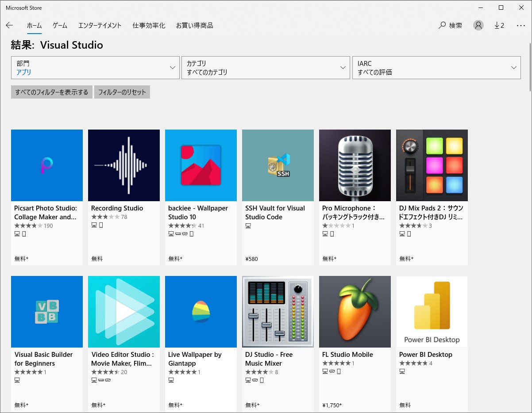Click the DJ Mix Pads 2 tile
This screenshot has width=532, height=413.
click(432, 165)
